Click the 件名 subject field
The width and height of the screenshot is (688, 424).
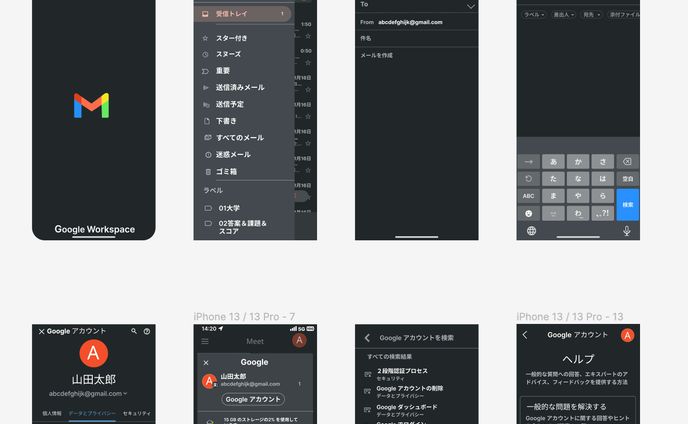[415, 38]
